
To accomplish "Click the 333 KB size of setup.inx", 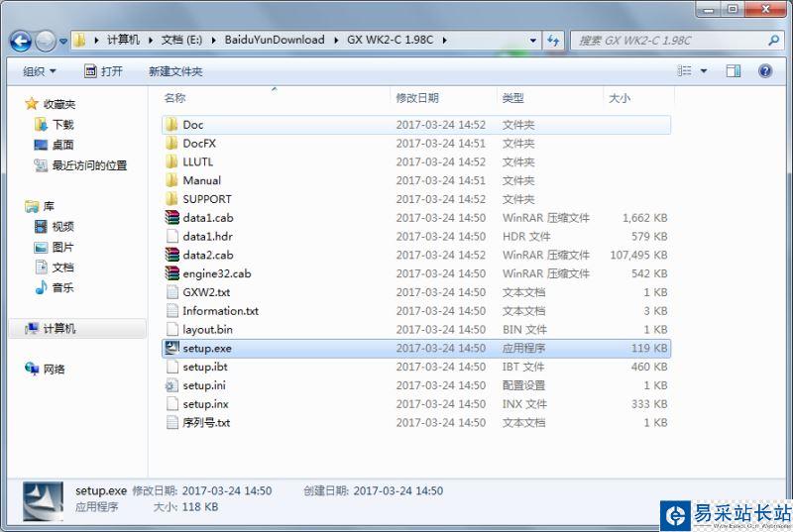I will [x=649, y=404].
